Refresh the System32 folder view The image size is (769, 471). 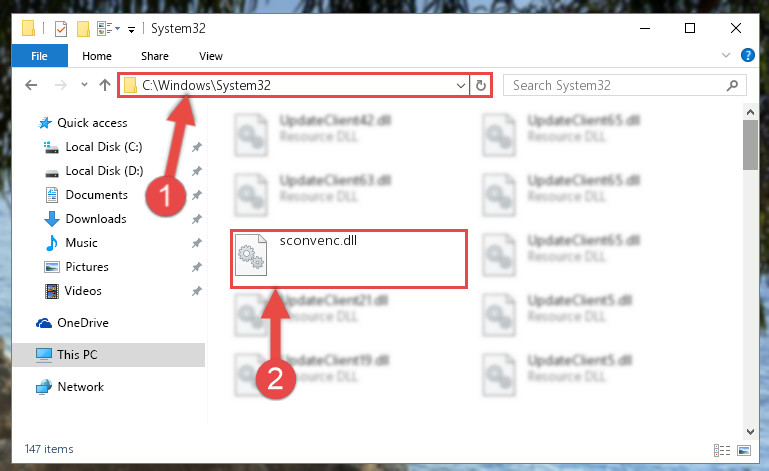(481, 85)
